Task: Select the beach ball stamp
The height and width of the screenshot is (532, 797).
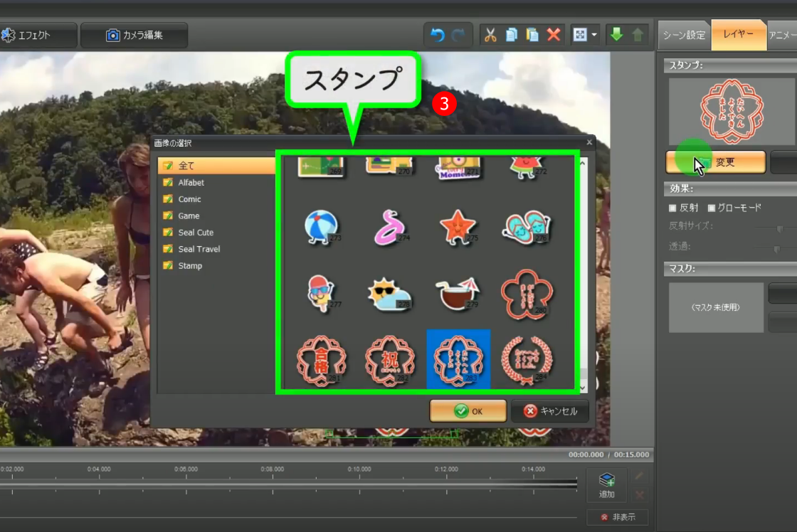Action: pyautogui.click(x=320, y=227)
